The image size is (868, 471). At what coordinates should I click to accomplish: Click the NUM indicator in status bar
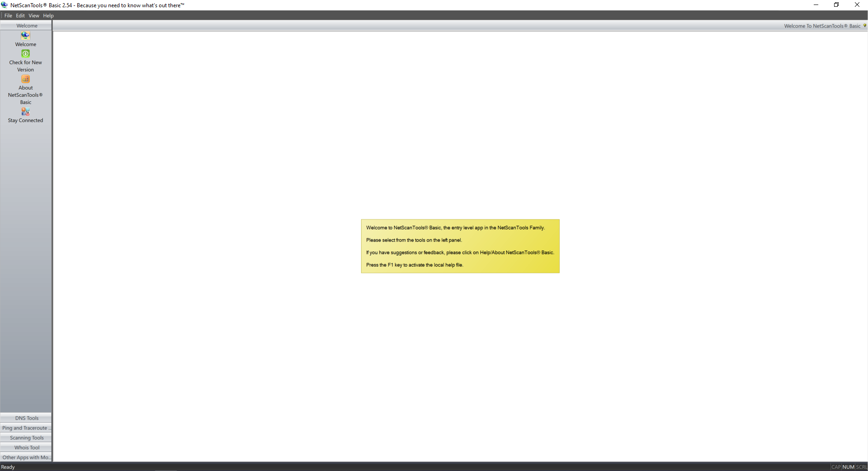[x=849, y=467]
